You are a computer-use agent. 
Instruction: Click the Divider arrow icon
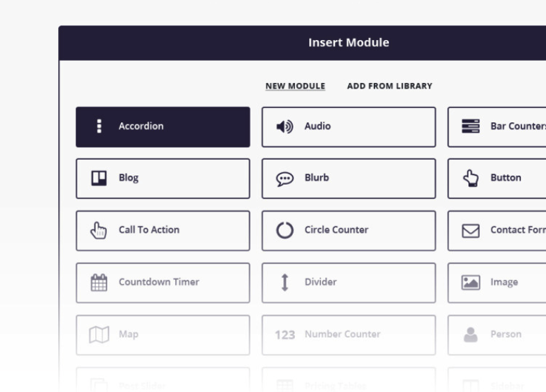tap(284, 282)
